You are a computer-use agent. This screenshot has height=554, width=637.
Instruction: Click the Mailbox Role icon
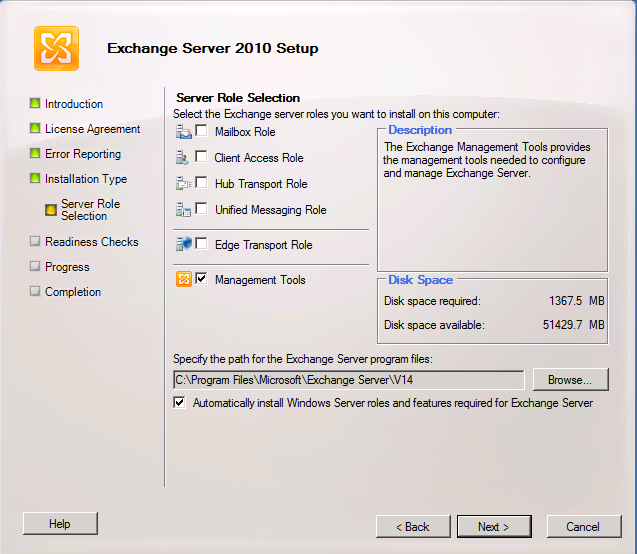coord(184,132)
